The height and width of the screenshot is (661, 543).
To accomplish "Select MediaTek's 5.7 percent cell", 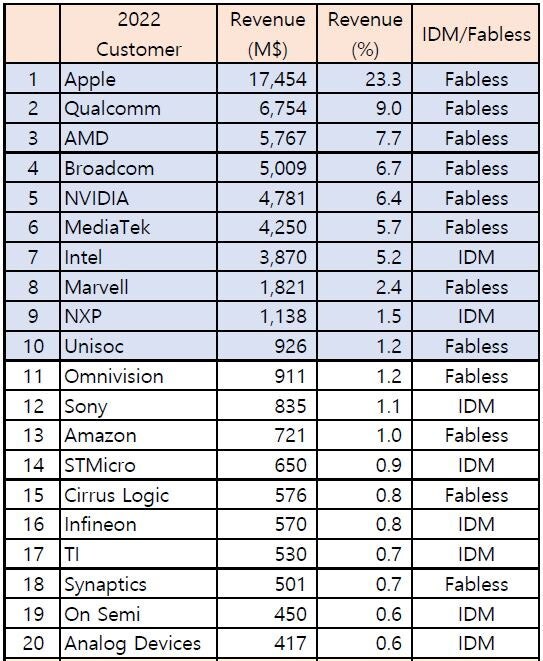I will [365, 227].
